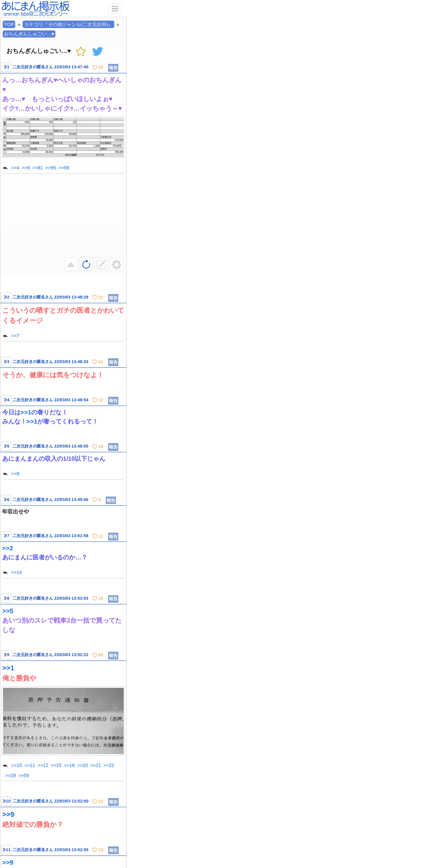Image resolution: width=434 pixels, height=868 pixels.
Task: Like post 10 heart showing 52
Action: click(95, 802)
